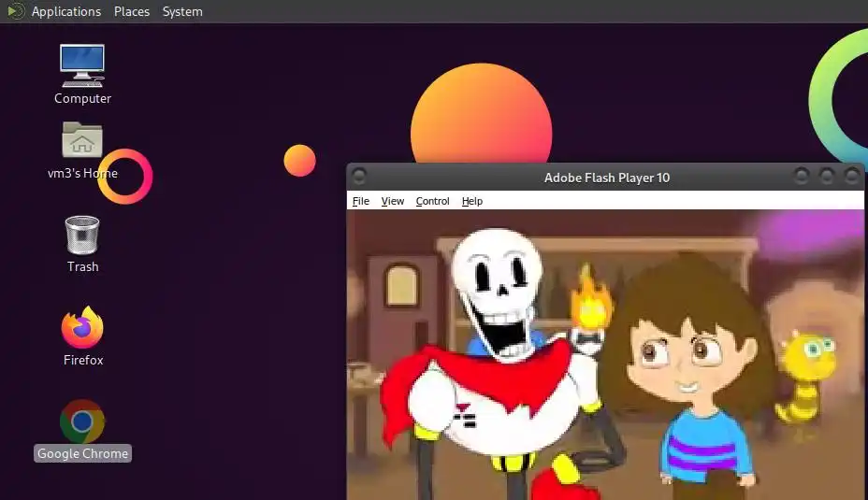Open the Control menu in Flash Player
This screenshot has height=500, width=868.
(x=432, y=201)
